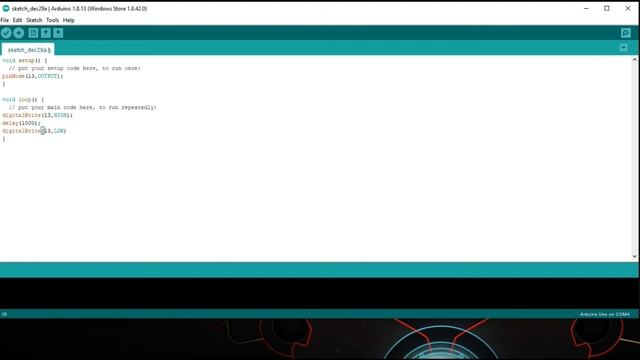640x360 pixels.
Task: Open a sketch with the Open icon
Action: coord(46,33)
